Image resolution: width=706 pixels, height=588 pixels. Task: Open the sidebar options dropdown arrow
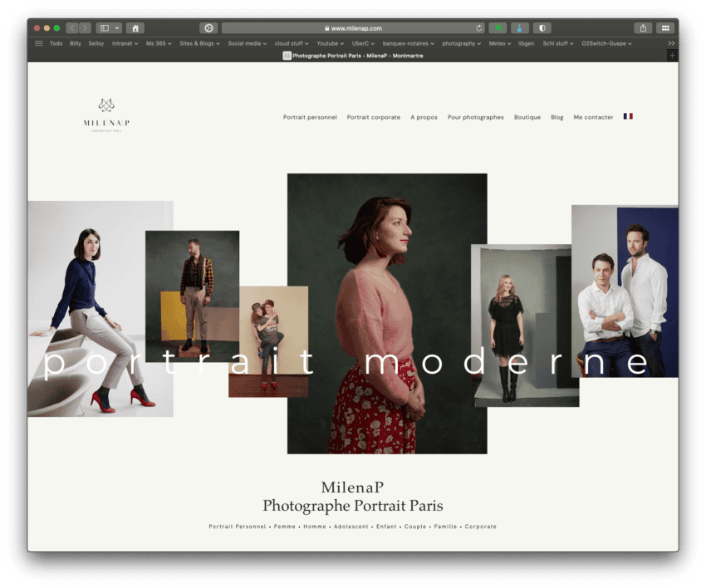(117, 28)
